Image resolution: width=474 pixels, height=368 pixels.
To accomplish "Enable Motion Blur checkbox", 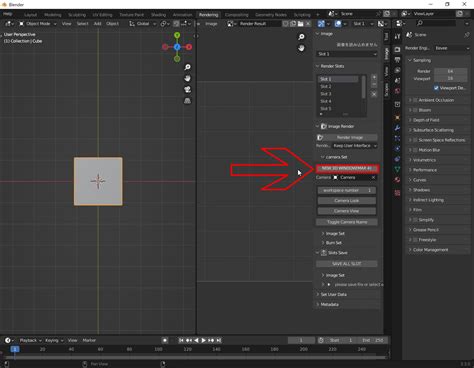I will [x=415, y=150].
